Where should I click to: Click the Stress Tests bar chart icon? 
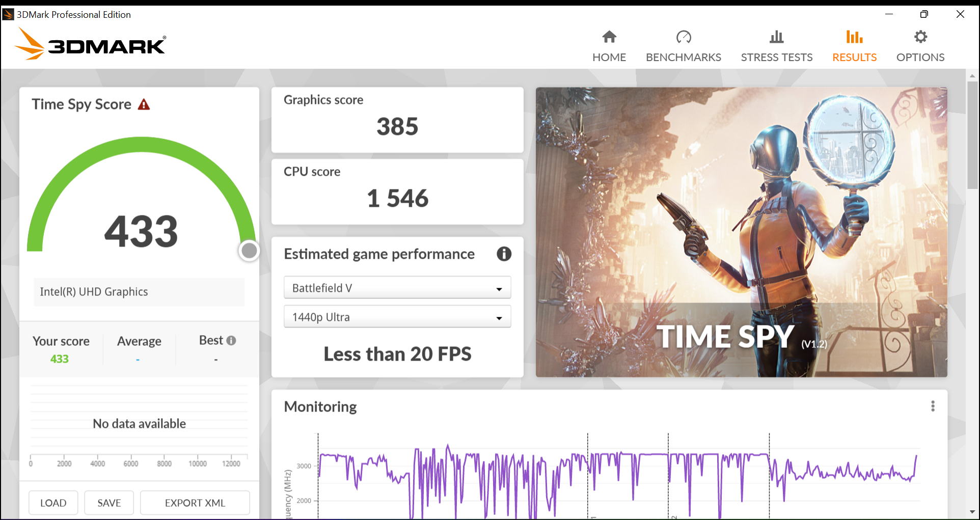pyautogui.click(x=776, y=37)
